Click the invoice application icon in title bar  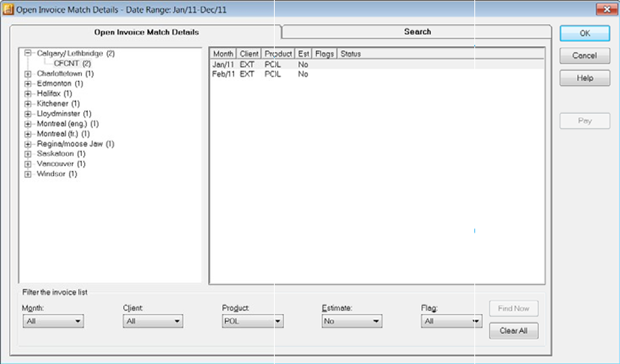pos(8,9)
